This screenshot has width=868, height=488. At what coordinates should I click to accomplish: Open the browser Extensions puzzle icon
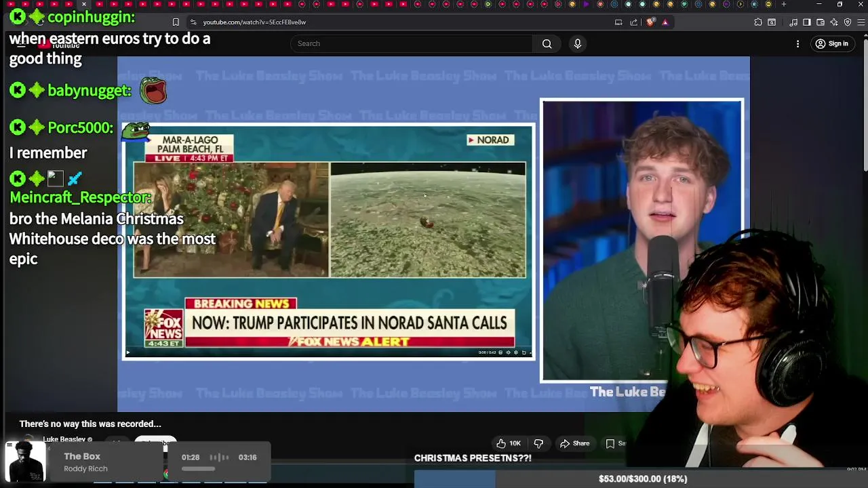(x=757, y=22)
